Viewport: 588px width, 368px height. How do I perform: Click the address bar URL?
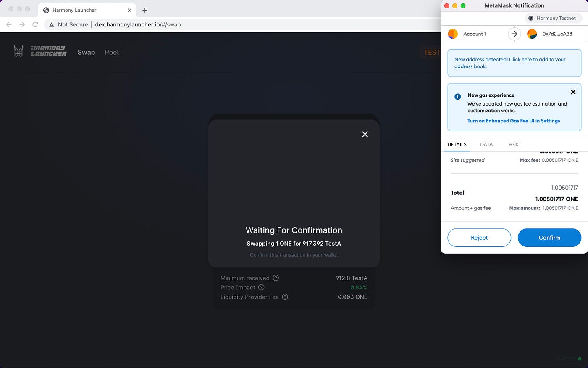(x=138, y=24)
